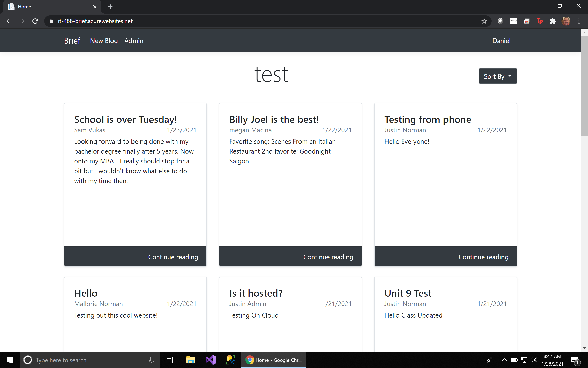
Task: Reload the current page
Action: [x=35, y=21]
